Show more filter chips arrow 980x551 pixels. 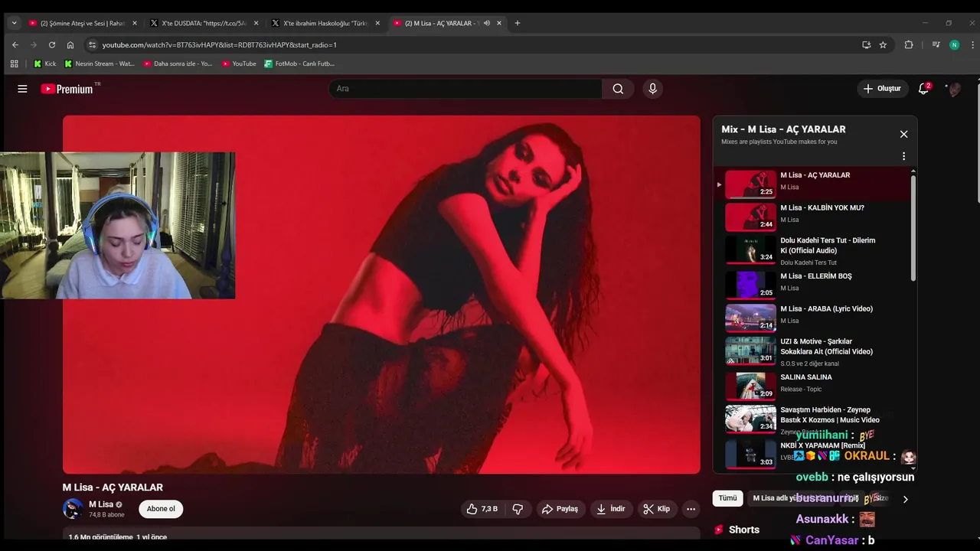click(905, 499)
